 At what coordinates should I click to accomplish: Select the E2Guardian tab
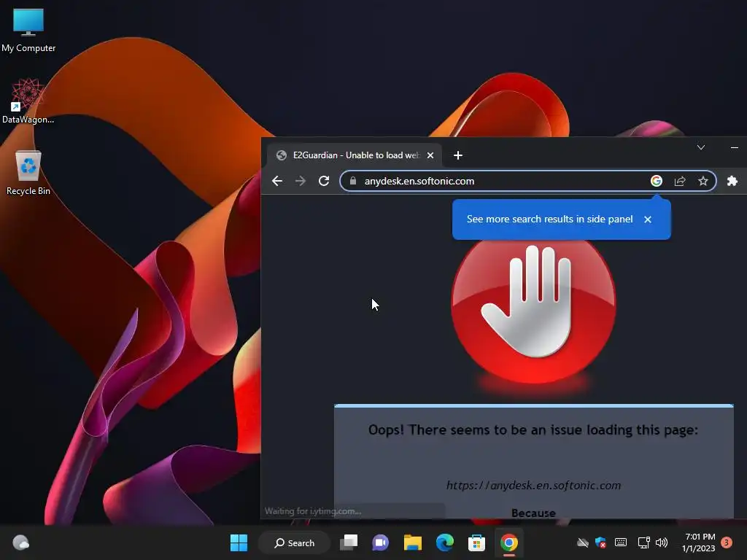354,155
